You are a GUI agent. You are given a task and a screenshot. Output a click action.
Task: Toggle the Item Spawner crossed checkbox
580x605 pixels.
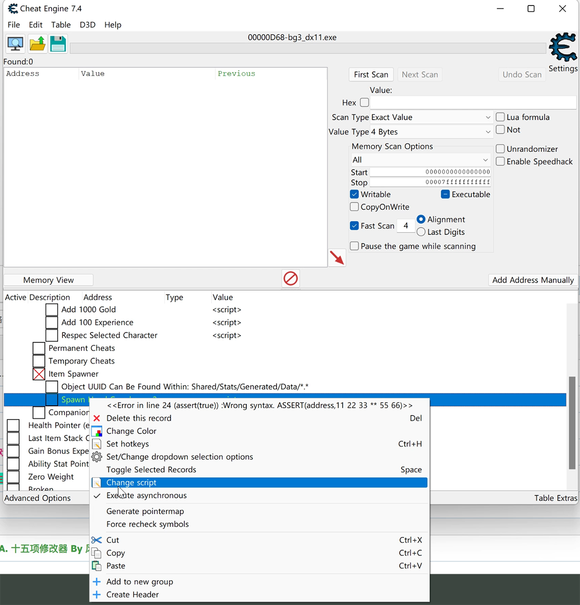point(39,374)
